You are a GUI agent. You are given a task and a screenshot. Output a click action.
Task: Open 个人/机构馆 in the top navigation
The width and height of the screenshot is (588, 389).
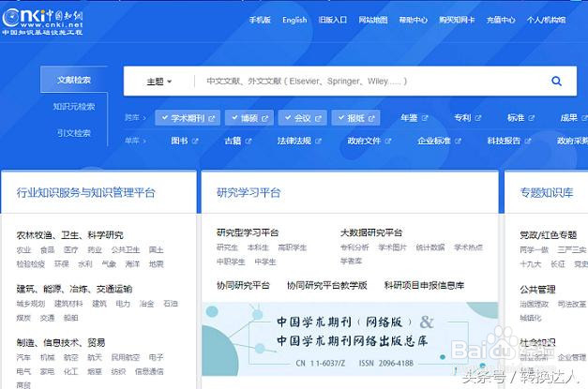click(546, 20)
